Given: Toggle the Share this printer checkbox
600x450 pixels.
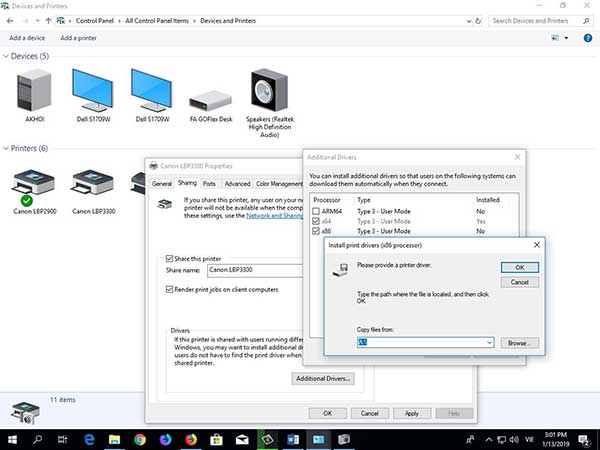Looking at the screenshot, I should (x=169, y=259).
